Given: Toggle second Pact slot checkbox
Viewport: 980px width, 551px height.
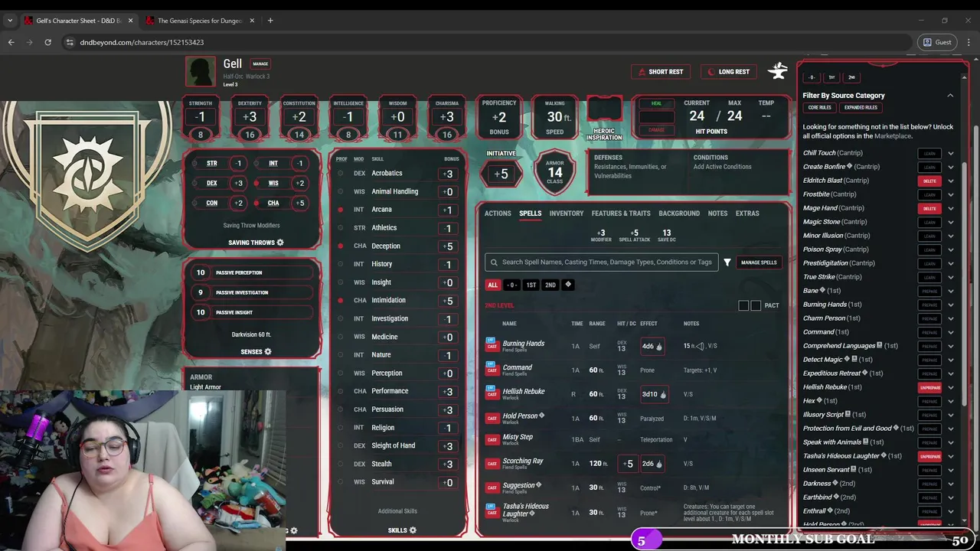Looking at the screenshot, I should pyautogui.click(x=756, y=305).
